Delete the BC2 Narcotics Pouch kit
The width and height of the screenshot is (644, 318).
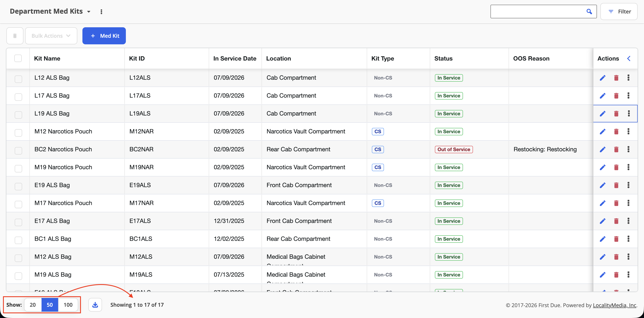[x=616, y=149]
